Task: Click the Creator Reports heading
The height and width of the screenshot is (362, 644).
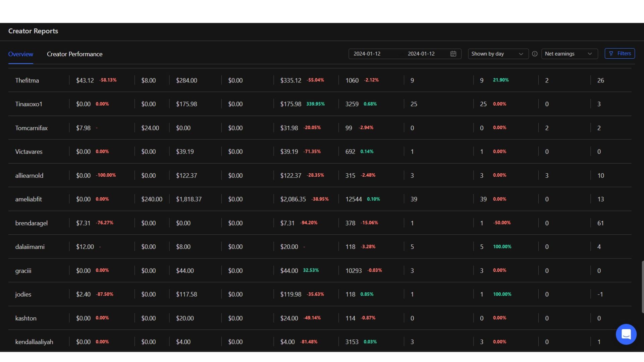Action: pyautogui.click(x=33, y=31)
